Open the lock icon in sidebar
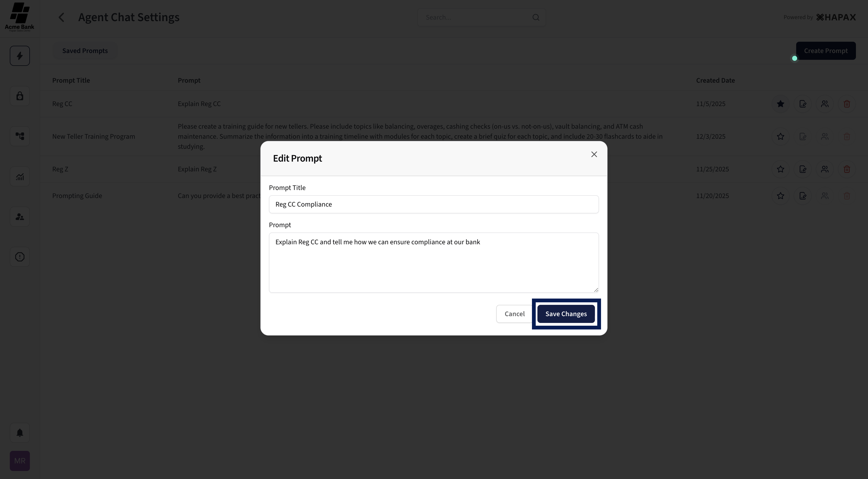Screen dimensions: 868x479 [x=20, y=96]
